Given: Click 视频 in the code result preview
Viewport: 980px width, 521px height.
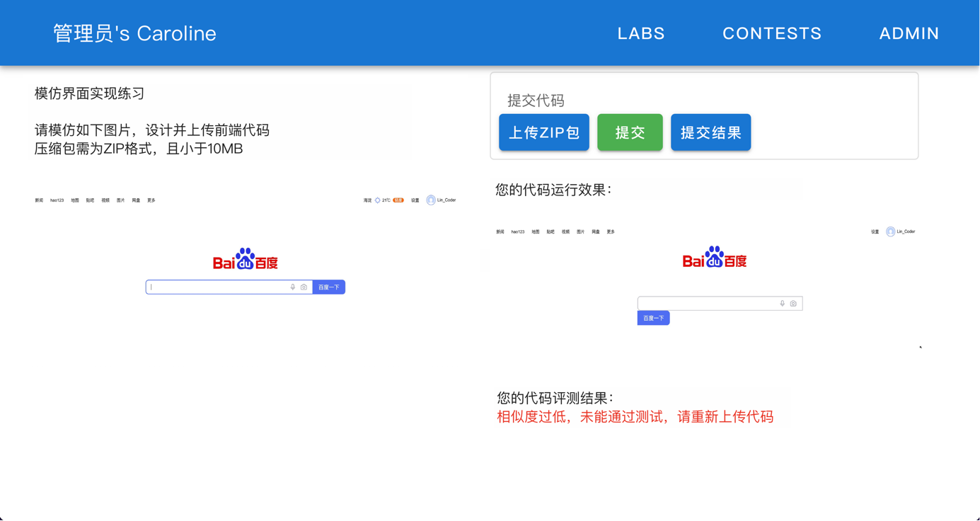Looking at the screenshot, I should pyautogui.click(x=565, y=231).
